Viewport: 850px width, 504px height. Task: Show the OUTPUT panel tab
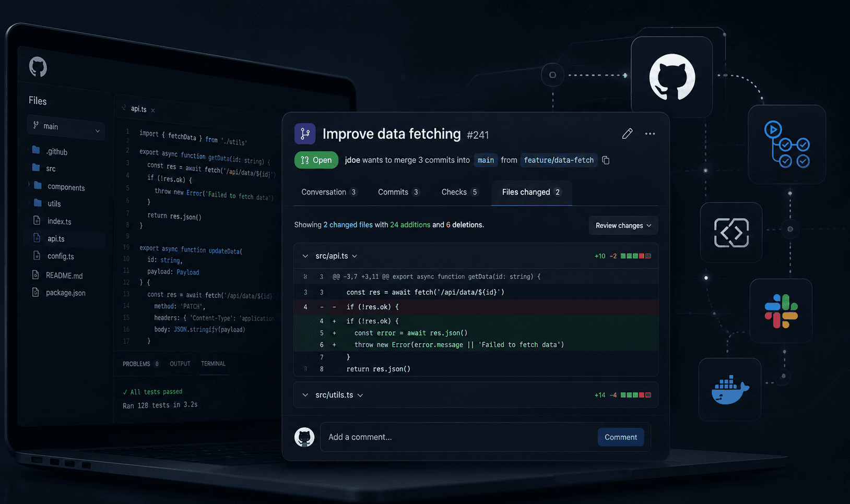180,364
